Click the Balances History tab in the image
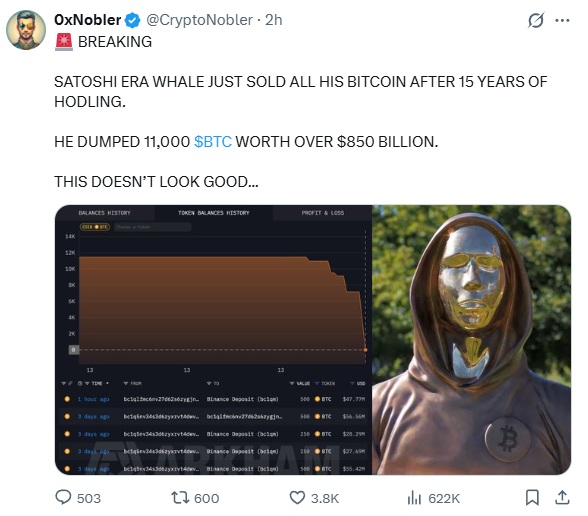This screenshot has height=516, width=588. tap(105, 213)
